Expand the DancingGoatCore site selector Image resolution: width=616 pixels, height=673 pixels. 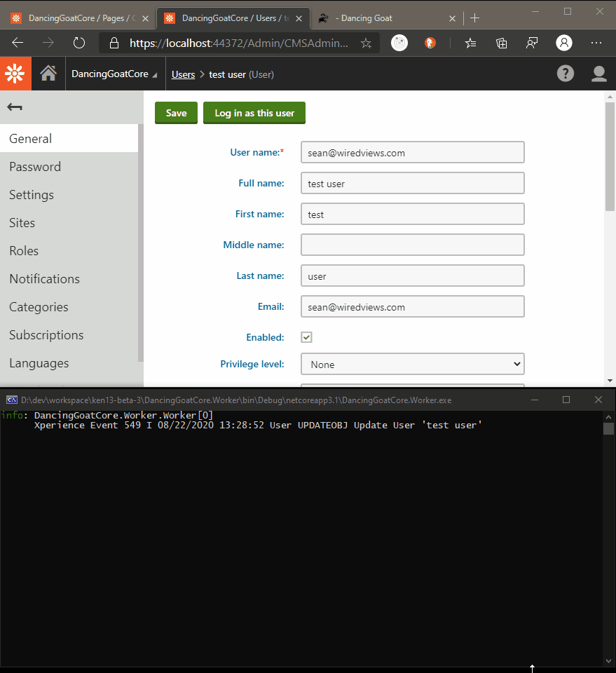click(114, 74)
